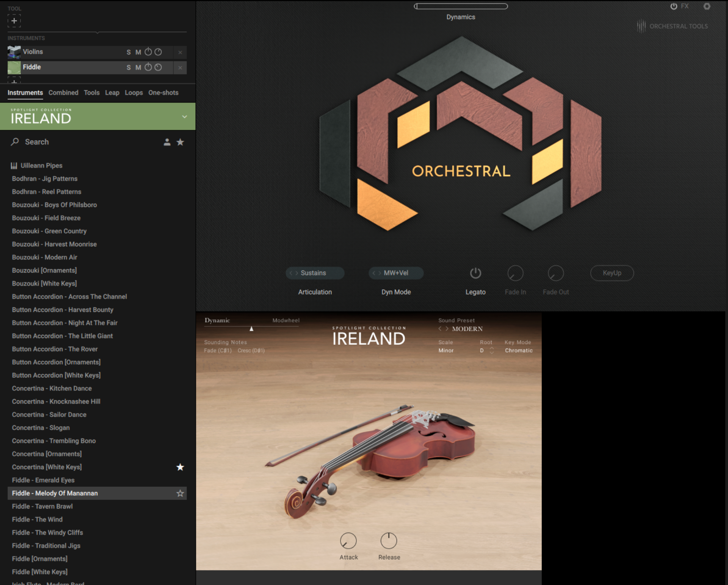Image resolution: width=728 pixels, height=585 pixels.
Task: Open the Loops tab
Action: click(x=133, y=92)
